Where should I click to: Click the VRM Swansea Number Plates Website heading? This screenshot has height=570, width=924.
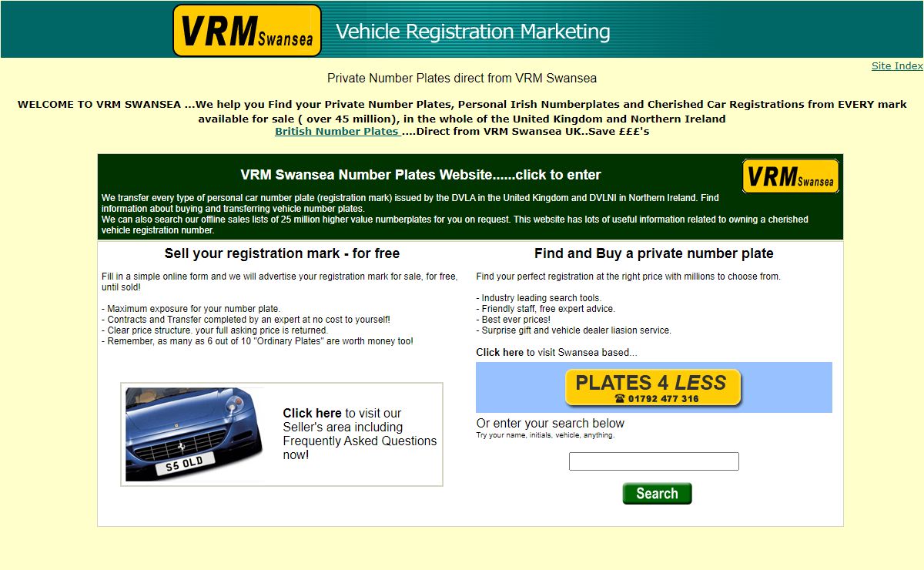(x=420, y=175)
